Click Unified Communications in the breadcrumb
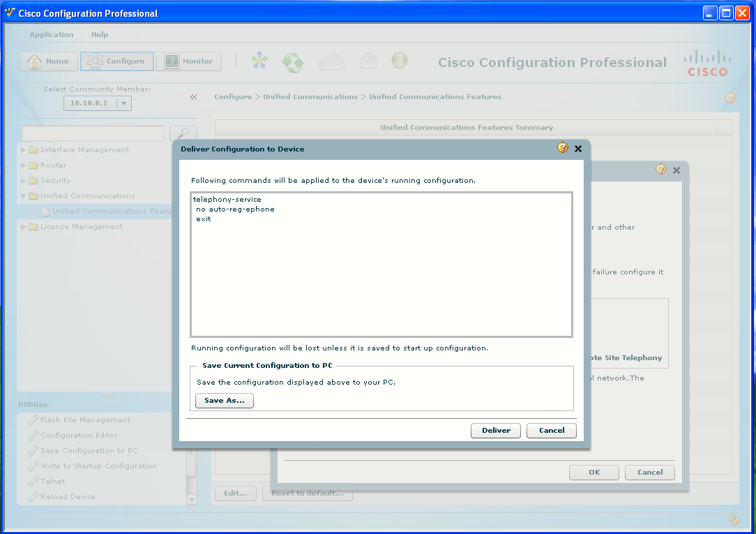The height and width of the screenshot is (534, 756). point(310,97)
